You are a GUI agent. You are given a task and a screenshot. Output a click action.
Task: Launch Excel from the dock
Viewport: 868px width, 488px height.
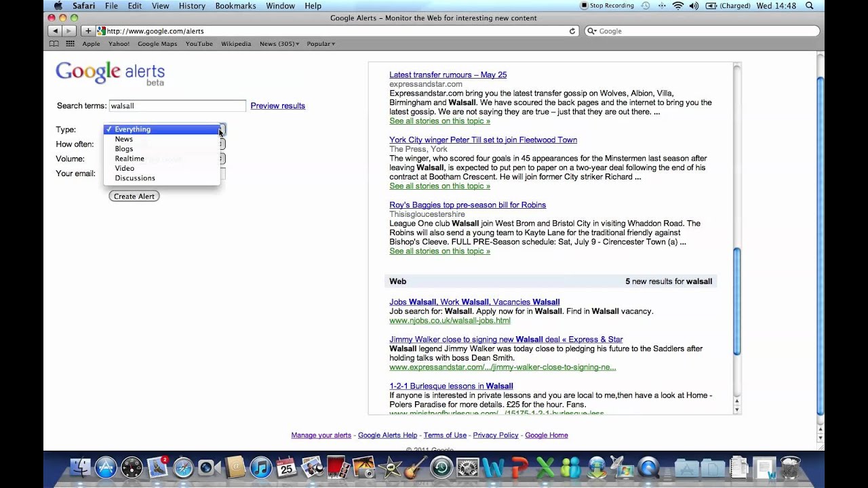(545, 467)
